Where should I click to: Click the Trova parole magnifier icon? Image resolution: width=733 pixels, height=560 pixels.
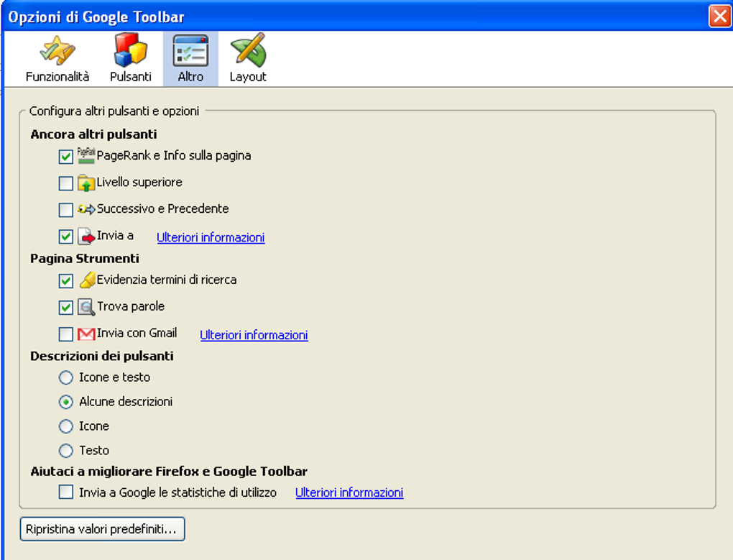[86, 307]
